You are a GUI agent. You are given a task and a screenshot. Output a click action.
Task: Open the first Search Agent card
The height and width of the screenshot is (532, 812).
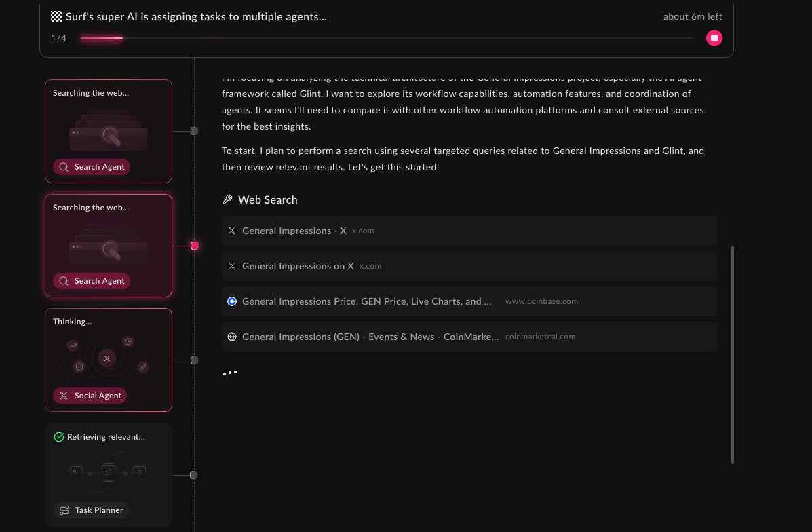pos(109,131)
